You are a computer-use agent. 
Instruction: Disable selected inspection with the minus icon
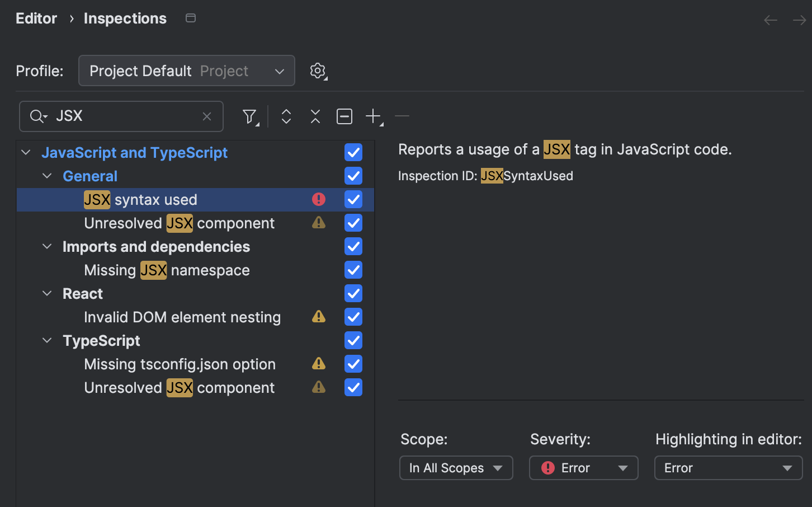[402, 116]
